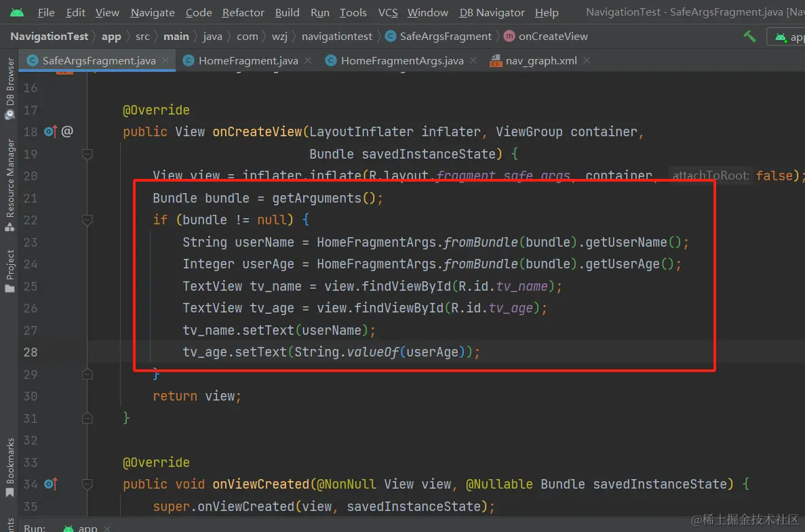Open the Window menu
The width and height of the screenshot is (805, 532).
tap(428, 12)
